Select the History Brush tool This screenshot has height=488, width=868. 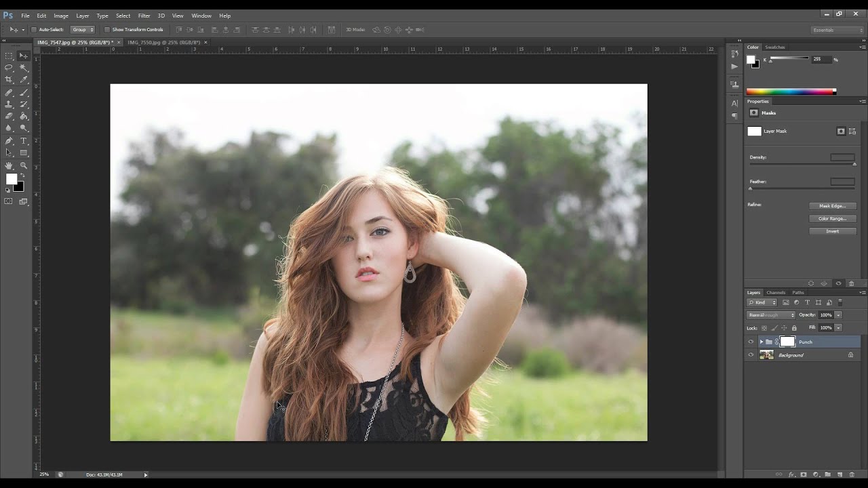point(24,104)
